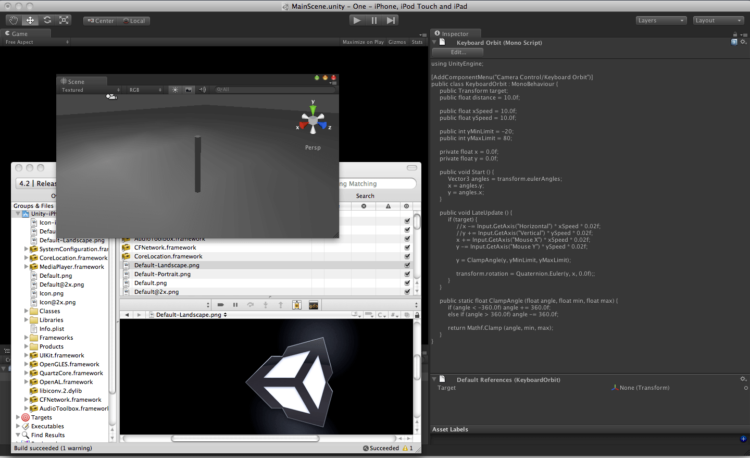Open the Target object picker circle

(x=746, y=388)
